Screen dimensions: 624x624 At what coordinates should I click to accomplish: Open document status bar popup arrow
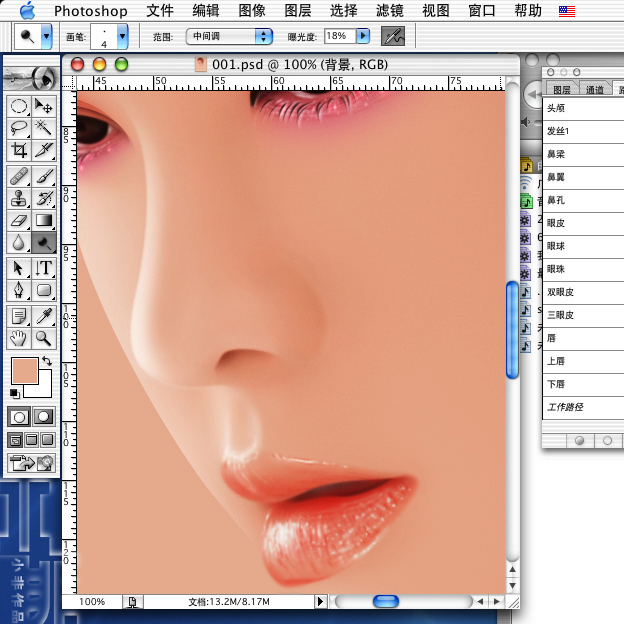[320, 601]
